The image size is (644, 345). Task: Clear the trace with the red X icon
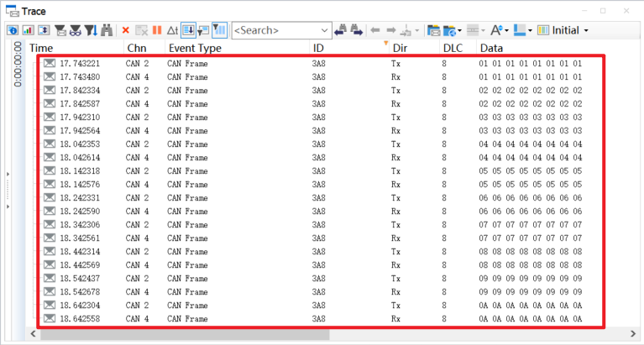pyautogui.click(x=126, y=30)
